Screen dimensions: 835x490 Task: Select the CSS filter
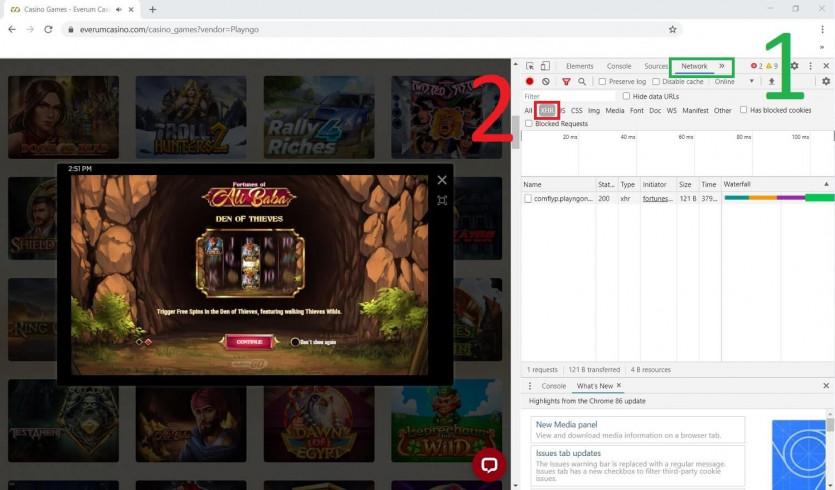tap(576, 110)
